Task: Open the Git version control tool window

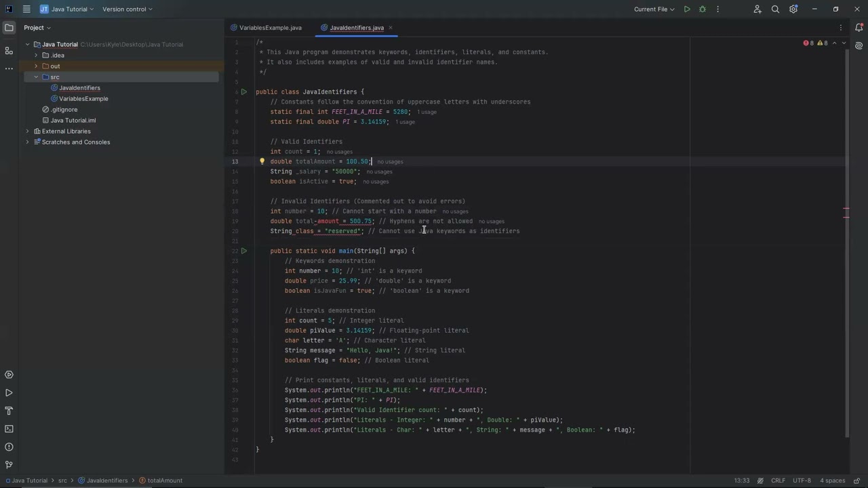Action: click(x=9, y=465)
